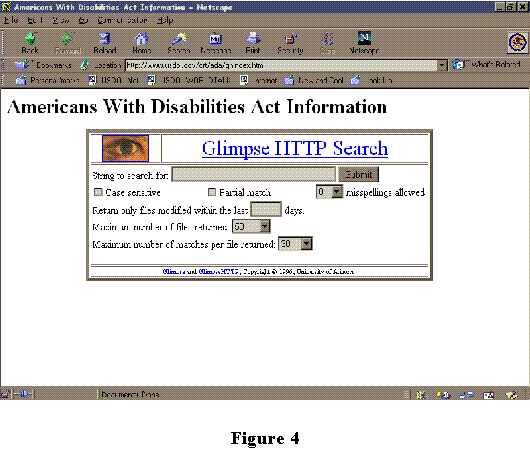Open the Search toolbar icon

(179, 39)
